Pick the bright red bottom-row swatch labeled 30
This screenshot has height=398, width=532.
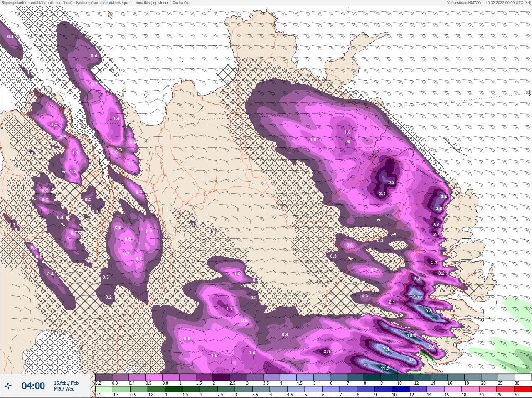pyautogui.click(x=524, y=389)
